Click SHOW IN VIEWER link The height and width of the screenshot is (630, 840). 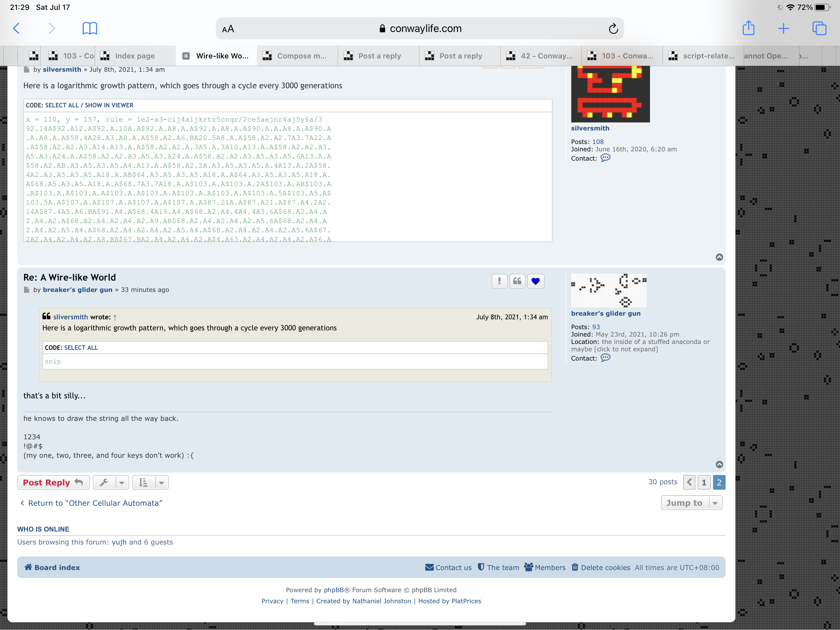109,105
